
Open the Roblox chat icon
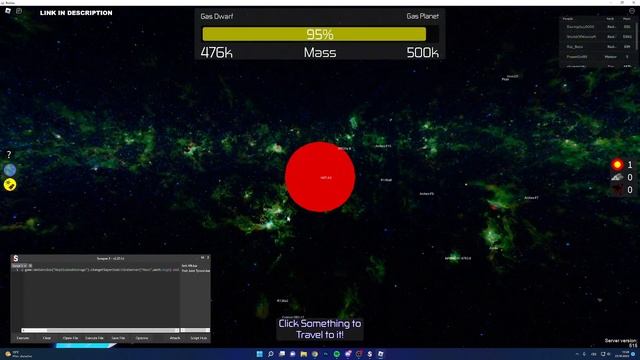pyautogui.click(x=19, y=11)
